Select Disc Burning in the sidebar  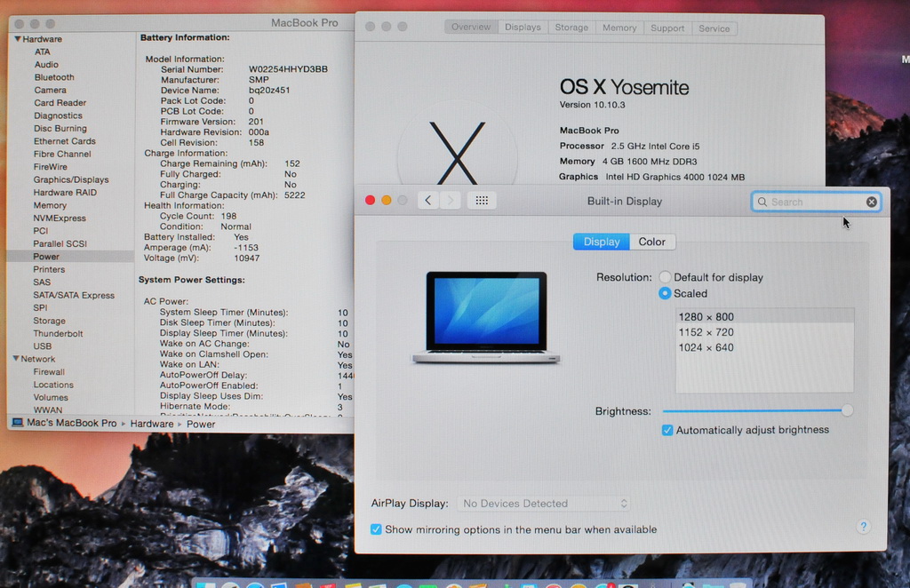pyautogui.click(x=60, y=128)
